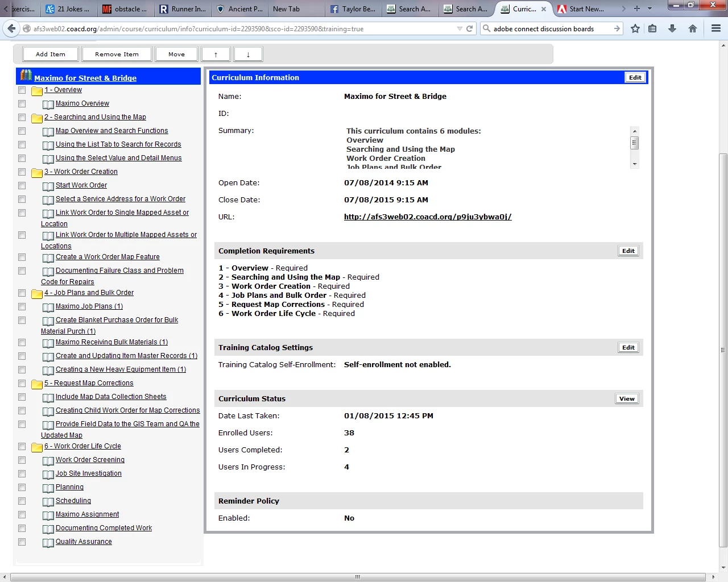Click the Summary box scroll down arrow
728x582 pixels.
click(635, 164)
